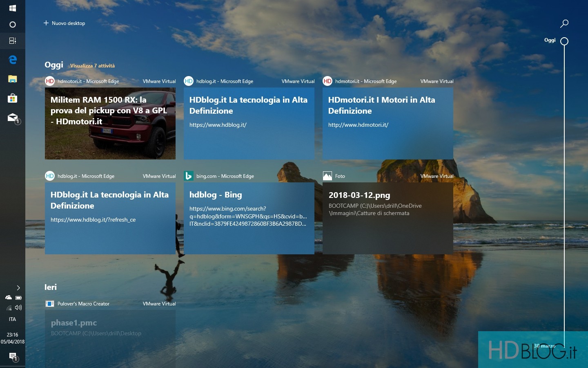Open hdblog - Bing search activity card

(x=249, y=218)
